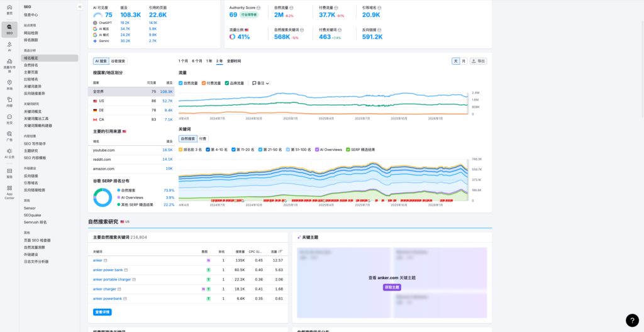Click info icon next to 自然搜索关键词
This screenshot has height=332, width=644.
(x=302, y=30)
